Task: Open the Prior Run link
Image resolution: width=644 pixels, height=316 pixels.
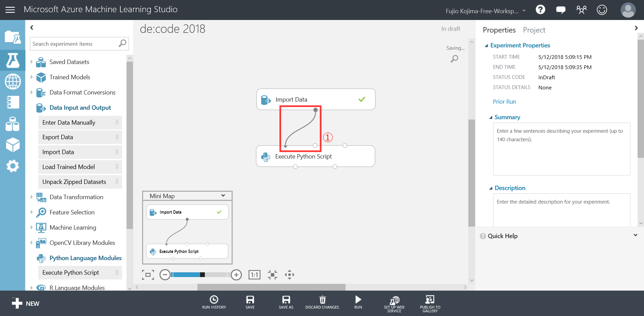Action: point(504,102)
